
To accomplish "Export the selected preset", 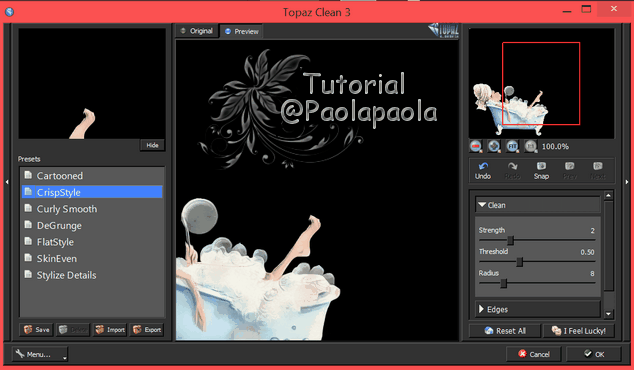I will pyautogui.click(x=146, y=330).
